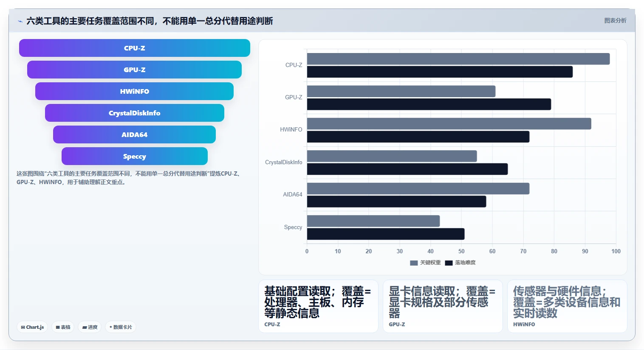
Task: Open the 显卡信息读取 GPU-Z data card
Action: pyautogui.click(x=443, y=306)
